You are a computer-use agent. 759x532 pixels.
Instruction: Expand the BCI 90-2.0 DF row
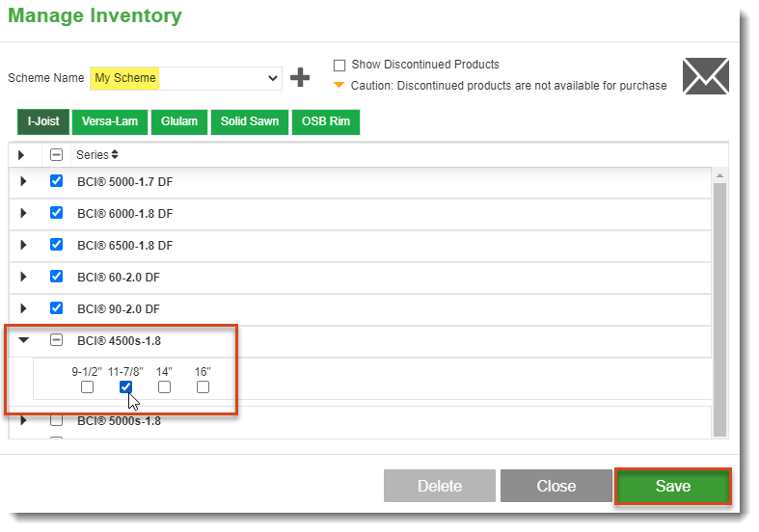(x=23, y=308)
